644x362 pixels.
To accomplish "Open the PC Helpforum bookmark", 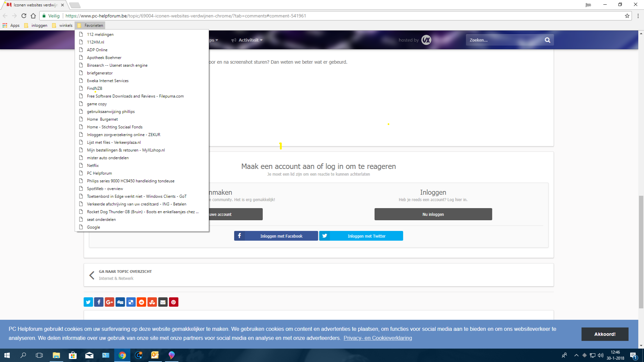I will [x=142, y=173].
